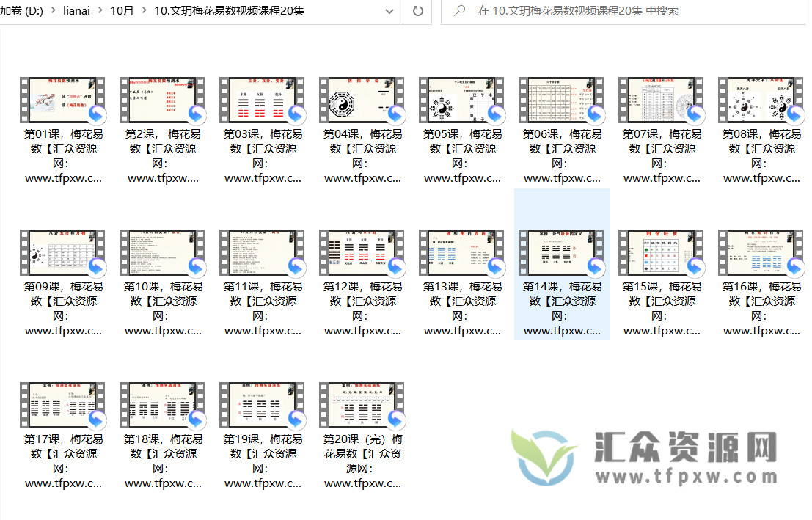Click the play overlay on 第01课 video
Screen dimensions: 812x520
95,114
